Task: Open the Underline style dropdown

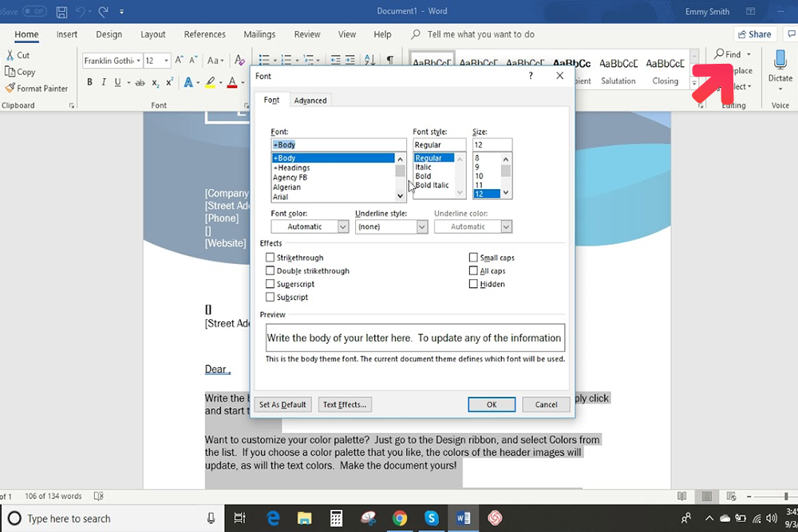Action: tap(422, 227)
